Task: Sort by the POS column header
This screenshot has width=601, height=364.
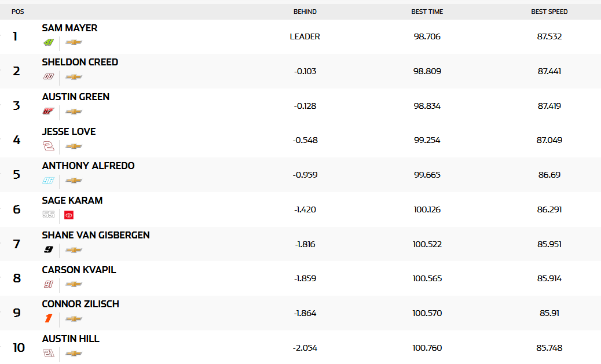Action: (17, 12)
